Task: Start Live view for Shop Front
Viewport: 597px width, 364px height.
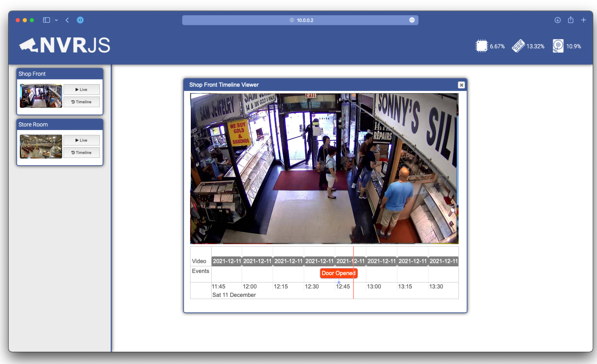Action: (82, 90)
